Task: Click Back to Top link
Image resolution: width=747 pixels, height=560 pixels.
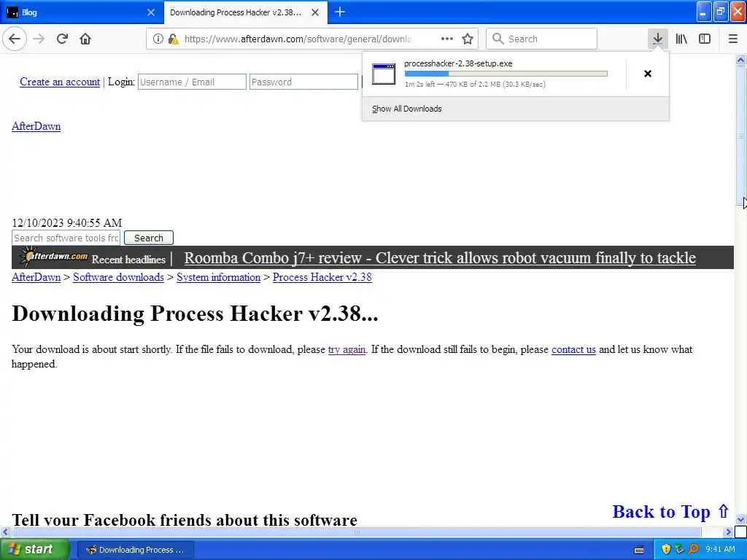Action: pos(671,512)
